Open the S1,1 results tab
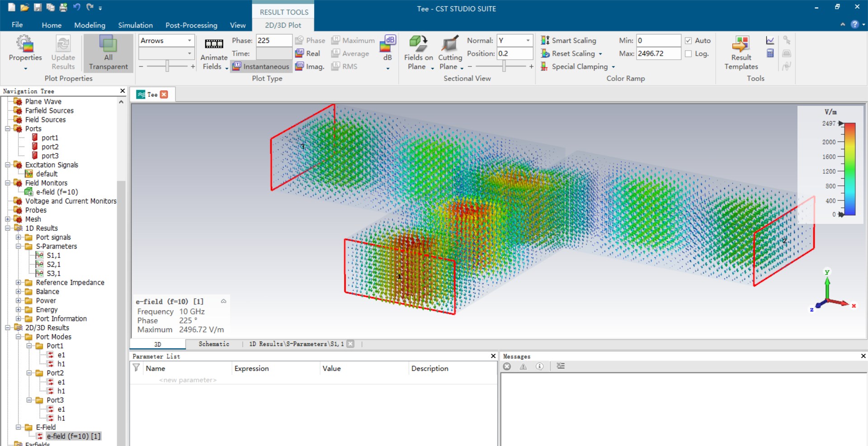The height and width of the screenshot is (446, 868). tap(296, 344)
